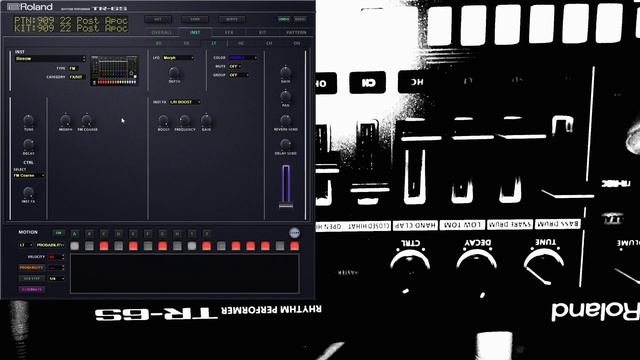This screenshot has width=640, height=360.
Task: Adjust the Pan knob
Action: (x=285, y=96)
